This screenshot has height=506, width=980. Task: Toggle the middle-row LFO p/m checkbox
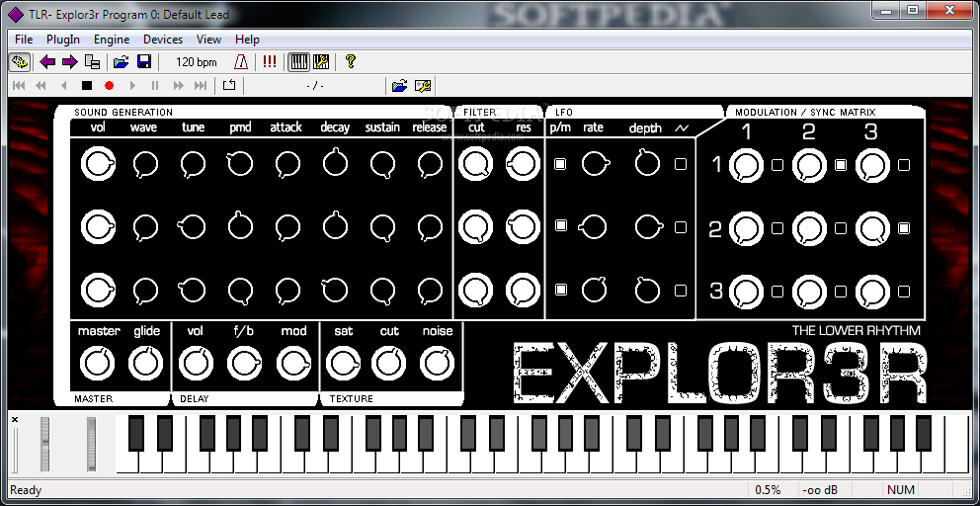(x=560, y=225)
